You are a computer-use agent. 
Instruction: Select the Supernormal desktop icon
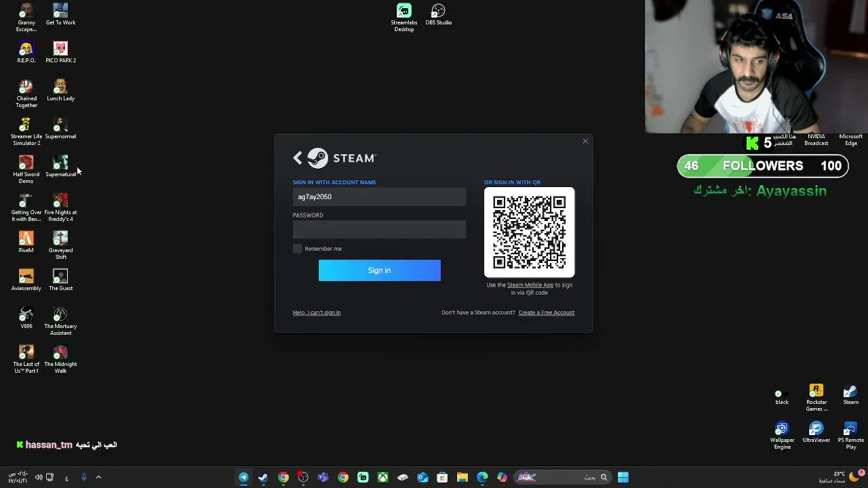(60, 129)
